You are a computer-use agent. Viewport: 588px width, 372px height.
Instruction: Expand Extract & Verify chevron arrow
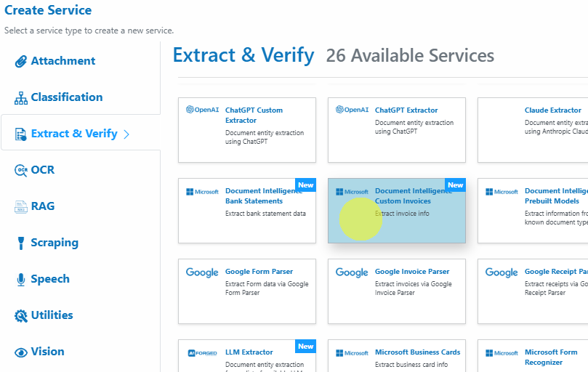tap(126, 134)
